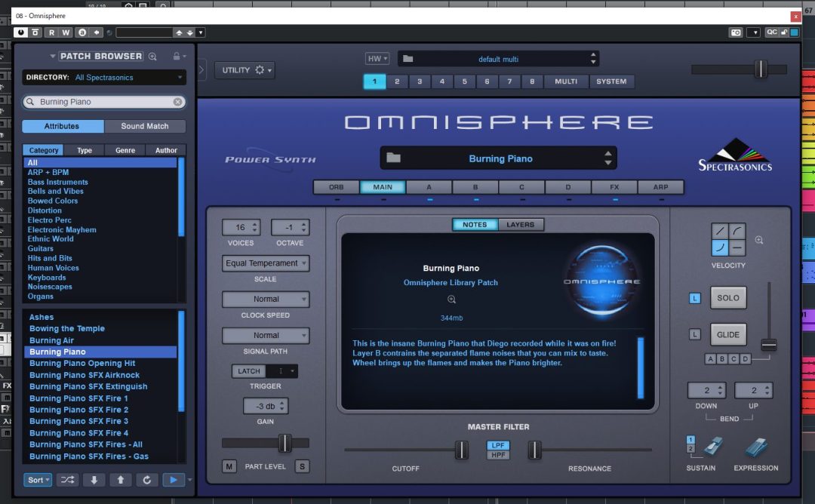The height and width of the screenshot is (504, 815).
Task: Open the HW dropdown
Action: tap(377, 59)
